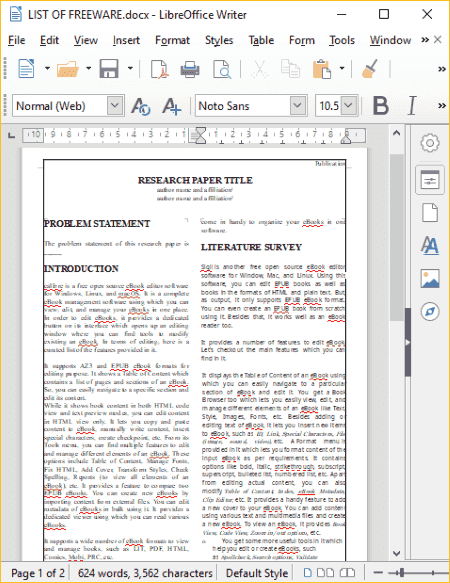Click the word count in status bar
This screenshot has height=583, width=450.
tap(145, 573)
